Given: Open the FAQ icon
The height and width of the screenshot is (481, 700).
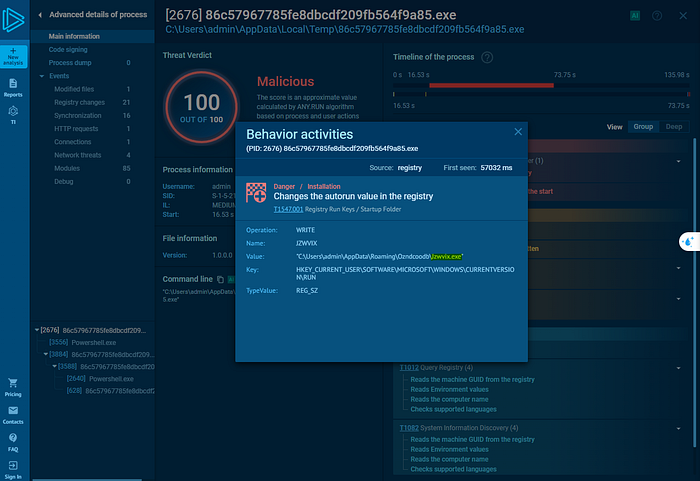Looking at the screenshot, I should coord(13,442).
